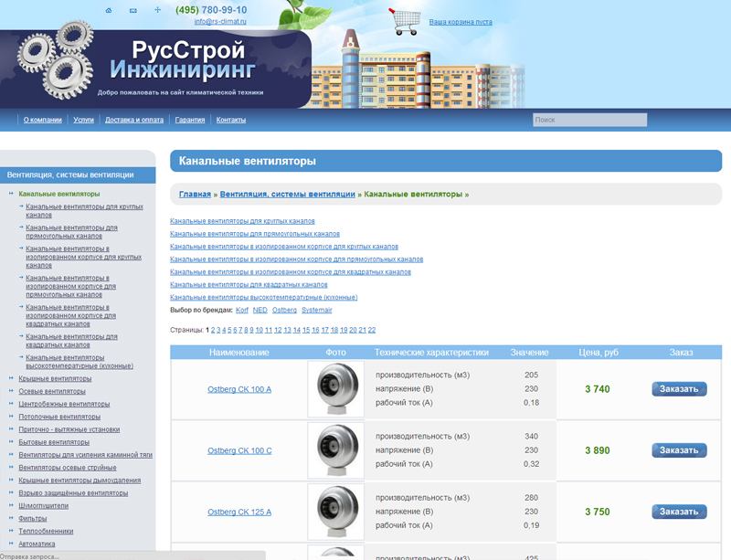Screen dimensions: 731x560
Task: Open Ostberg CK 125 A fan photo
Action: tap(335, 512)
